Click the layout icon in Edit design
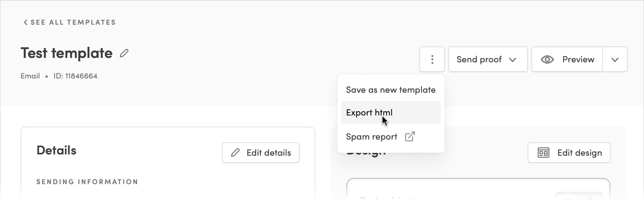Viewport: 644px width, 200px height. [543, 153]
